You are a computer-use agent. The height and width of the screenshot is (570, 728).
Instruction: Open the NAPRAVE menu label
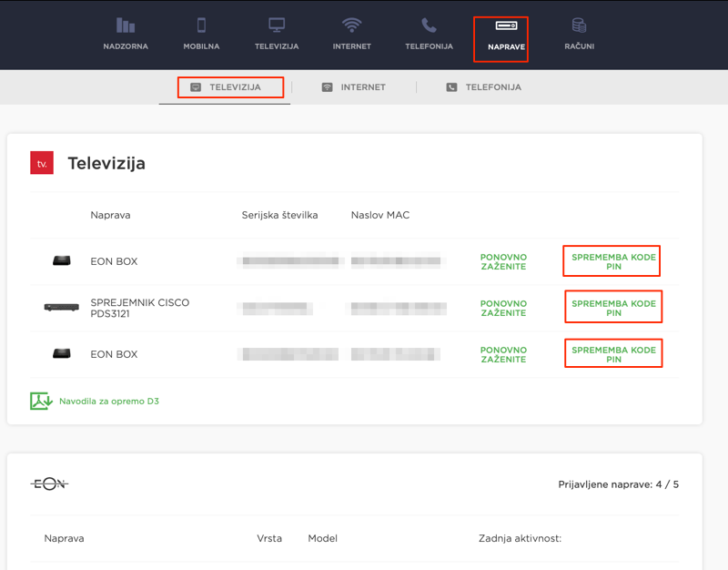506,47
